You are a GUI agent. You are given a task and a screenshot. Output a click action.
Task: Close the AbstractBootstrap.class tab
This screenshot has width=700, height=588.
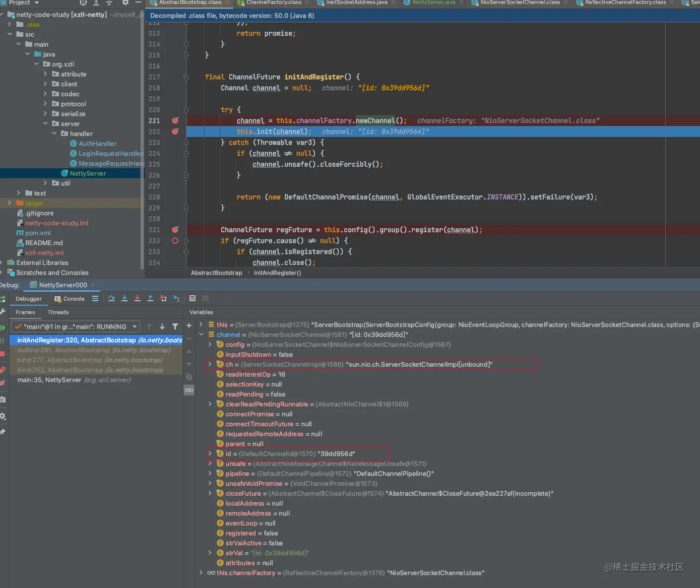[x=228, y=2]
